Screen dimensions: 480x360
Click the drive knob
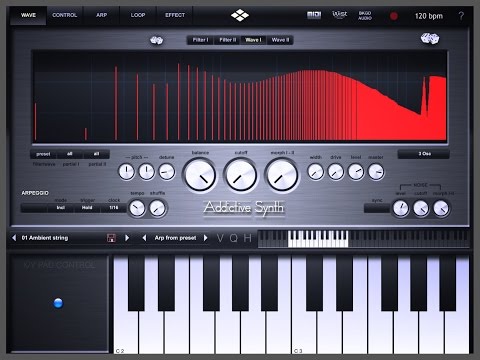[x=336, y=172]
